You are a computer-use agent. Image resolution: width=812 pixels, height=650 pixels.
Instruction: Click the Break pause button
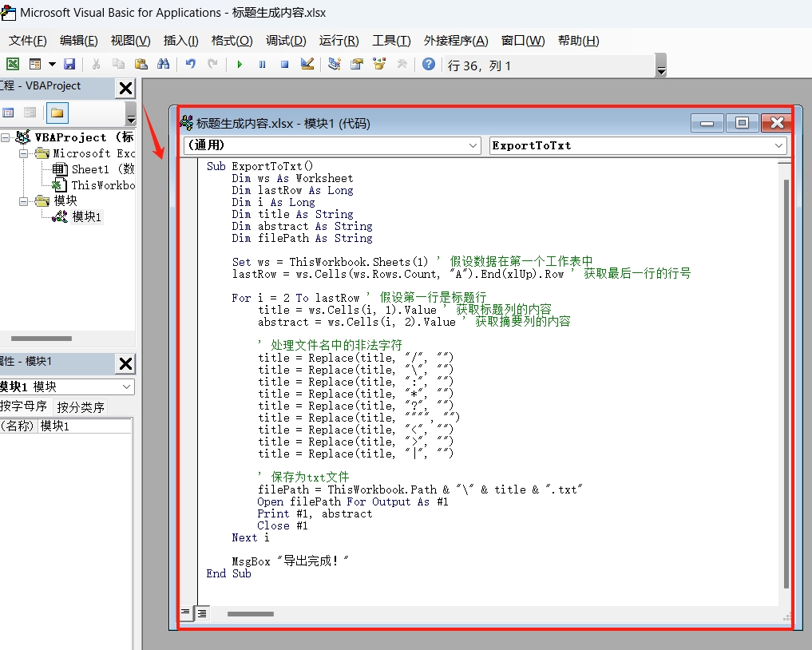click(263, 64)
